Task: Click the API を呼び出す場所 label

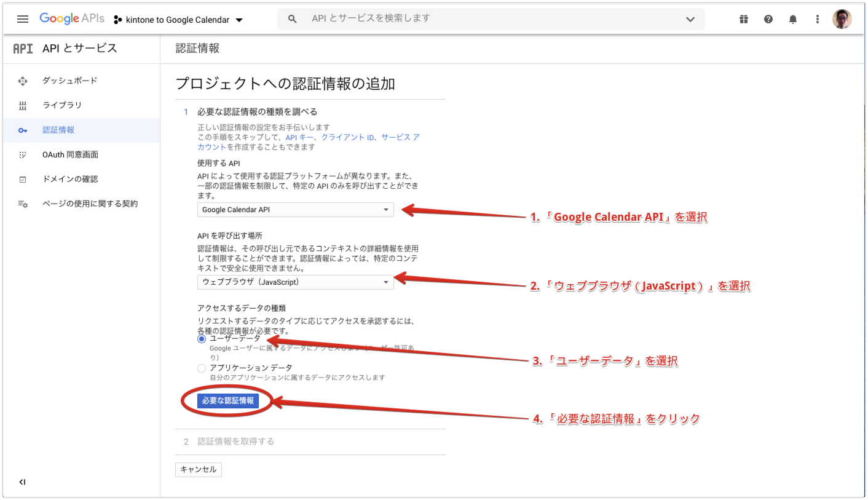Action: pos(229,236)
